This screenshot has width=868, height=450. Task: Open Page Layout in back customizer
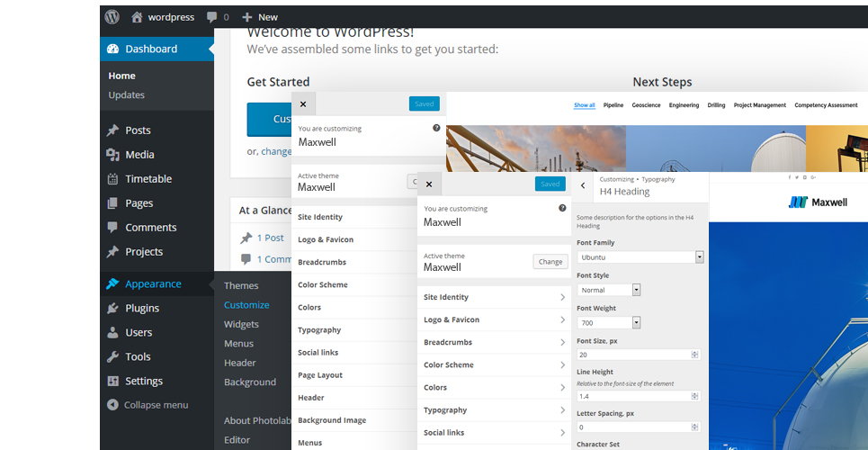[x=354, y=375]
